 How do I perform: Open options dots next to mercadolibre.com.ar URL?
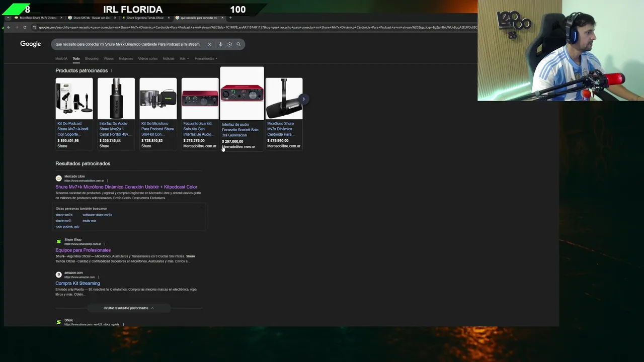[x=107, y=180]
